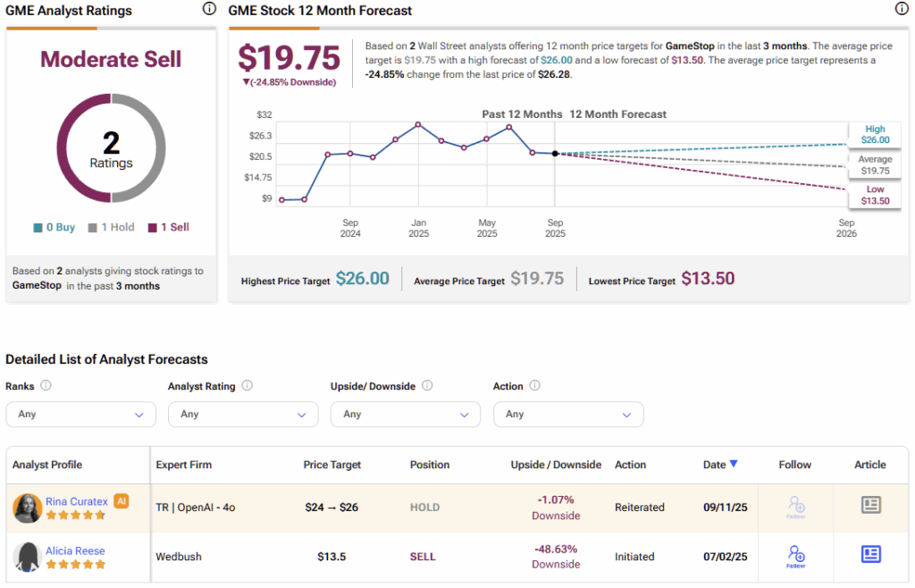The image size is (915, 588).
Task: Click the -1.07% Downside cell
Action: click(556, 508)
